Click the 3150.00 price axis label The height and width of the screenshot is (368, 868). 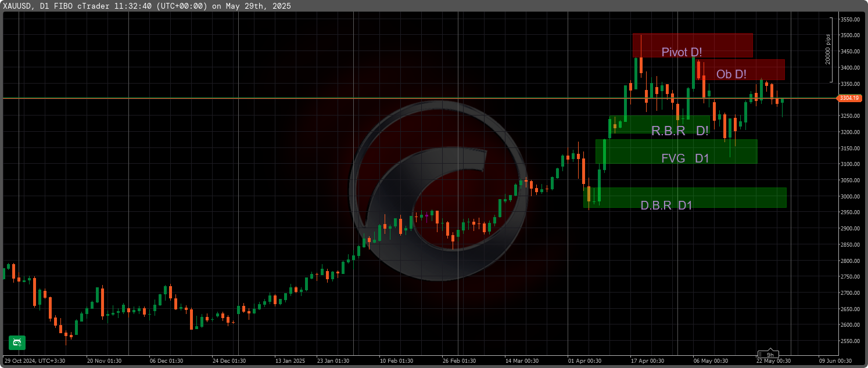tap(849, 149)
